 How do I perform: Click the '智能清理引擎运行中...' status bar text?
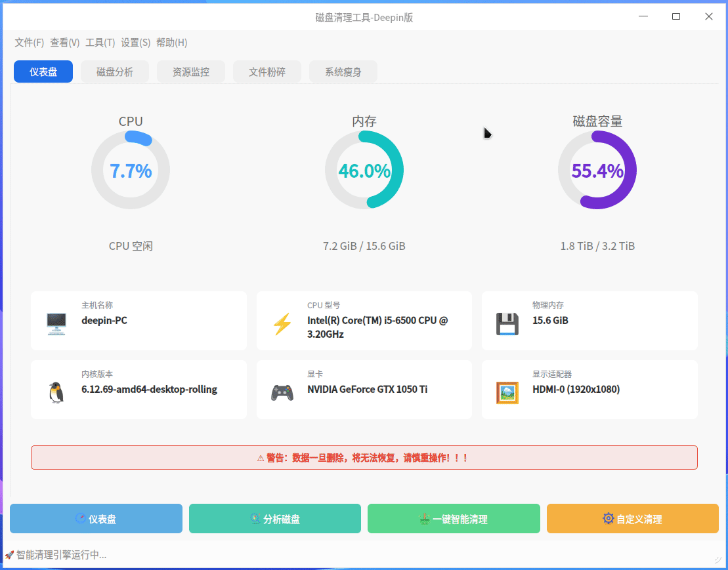[61, 555]
